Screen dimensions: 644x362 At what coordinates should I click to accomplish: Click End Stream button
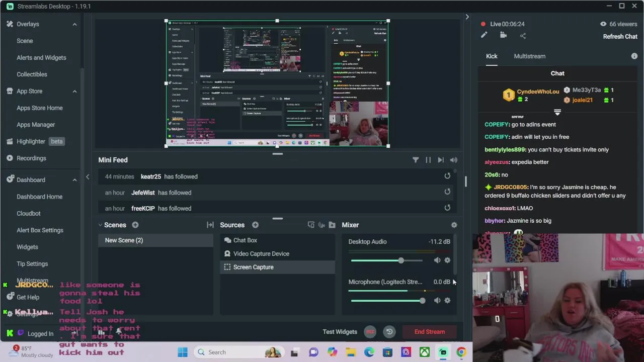(430, 332)
